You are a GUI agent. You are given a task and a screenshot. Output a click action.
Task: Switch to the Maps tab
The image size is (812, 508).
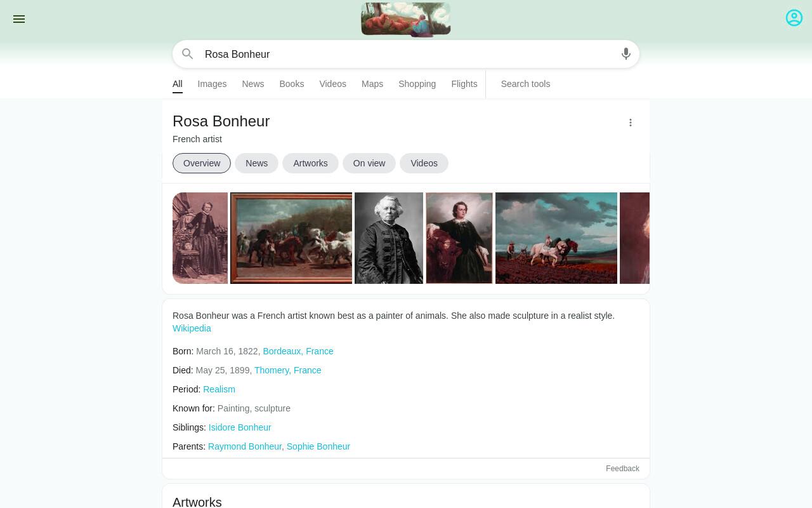click(372, 84)
